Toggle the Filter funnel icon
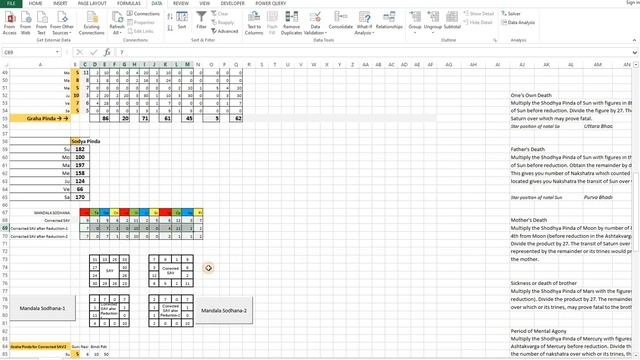Viewport: 640px width, 360px height. pos(201,20)
